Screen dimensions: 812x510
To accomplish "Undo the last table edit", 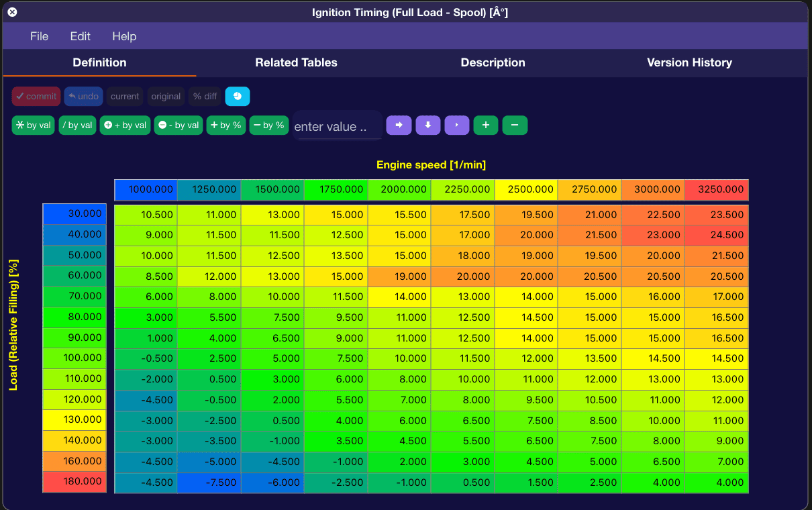I will (84, 96).
